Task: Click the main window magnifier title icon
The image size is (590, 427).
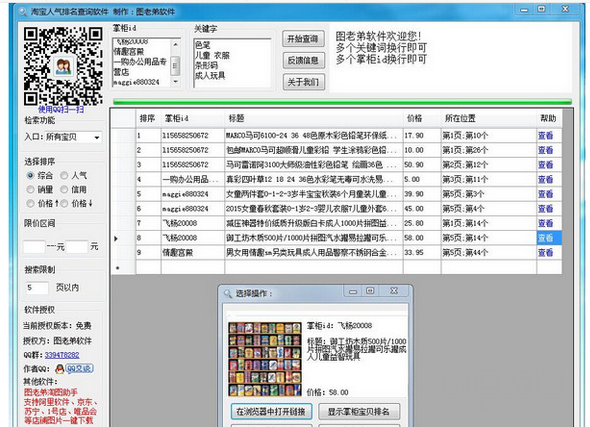Action: tap(23, 12)
